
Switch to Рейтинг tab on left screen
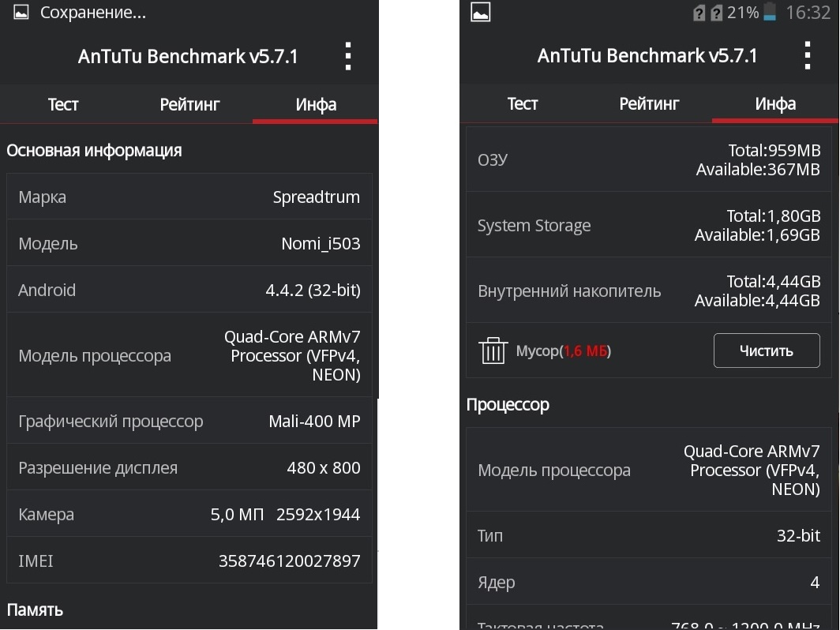pyautogui.click(x=189, y=104)
